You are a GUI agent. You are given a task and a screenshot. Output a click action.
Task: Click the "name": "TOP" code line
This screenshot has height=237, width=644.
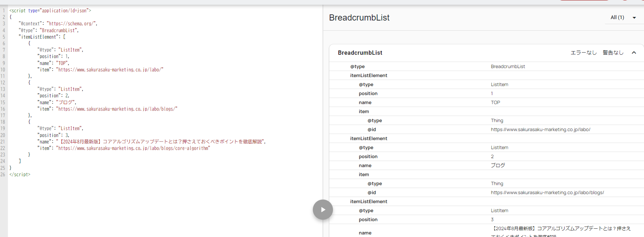pos(53,63)
